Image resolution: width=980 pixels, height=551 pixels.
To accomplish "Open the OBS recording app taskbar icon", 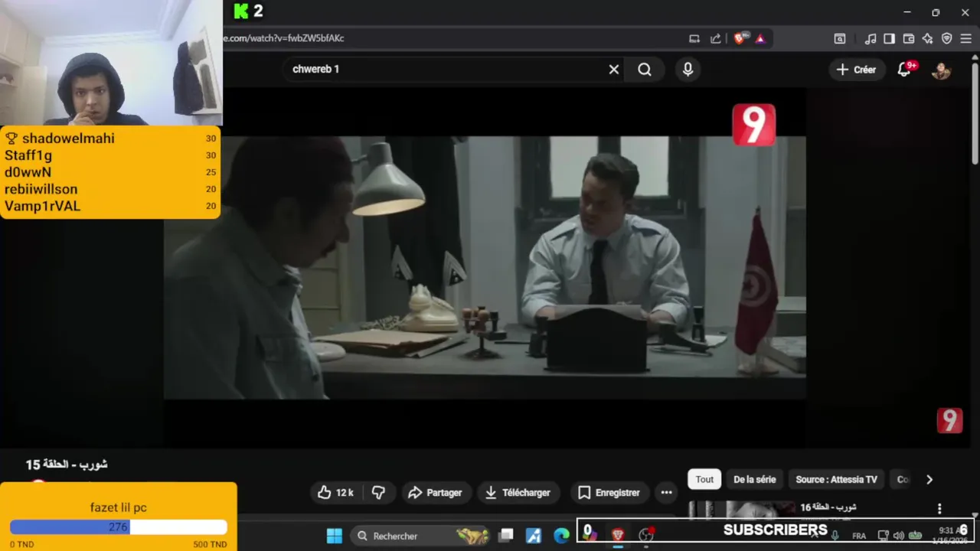I will (646, 536).
